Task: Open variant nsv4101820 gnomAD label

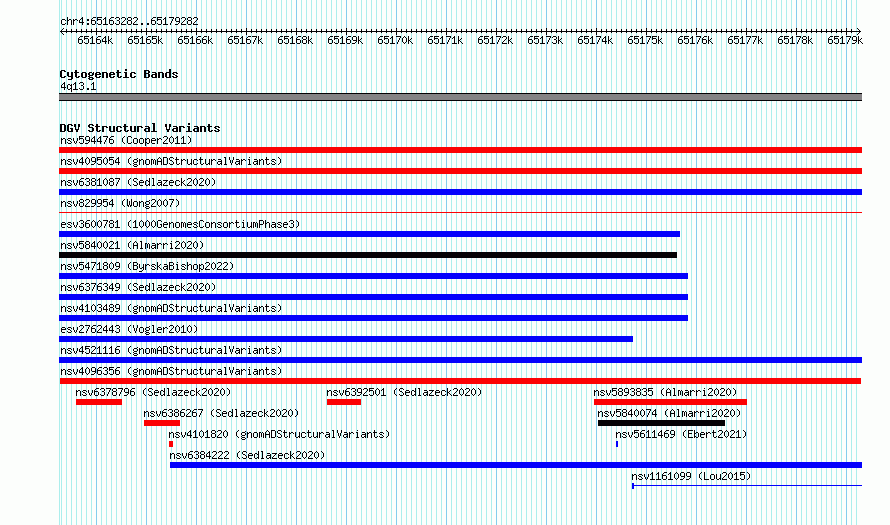Action: point(279,434)
